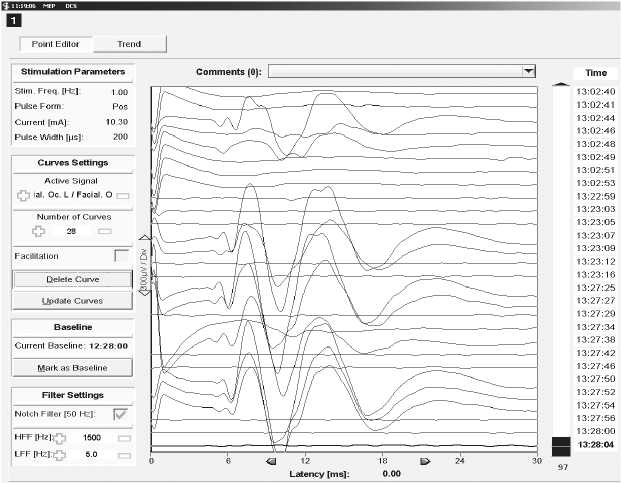Toggle the Notch Filter 50 Hz checkbox
Viewport: 621px width, 483px height.
tap(122, 415)
